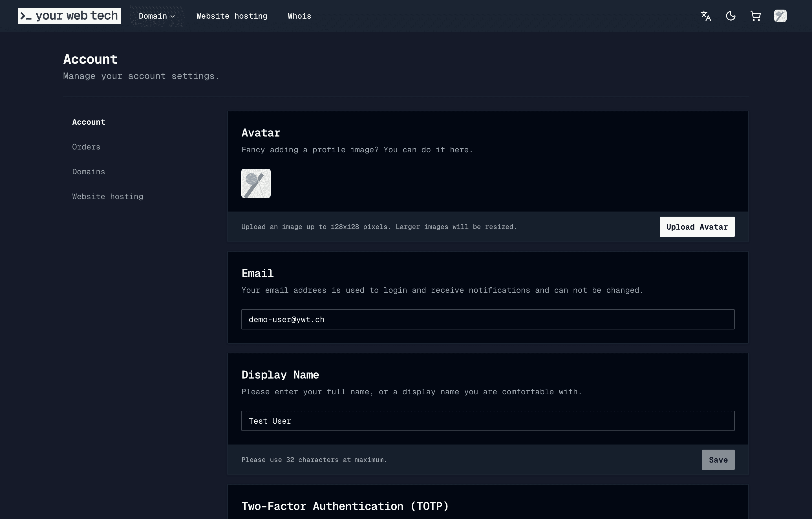Select Account in the sidebar
Image resolution: width=812 pixels, height=519 pixels.
(x=89, y=122)
